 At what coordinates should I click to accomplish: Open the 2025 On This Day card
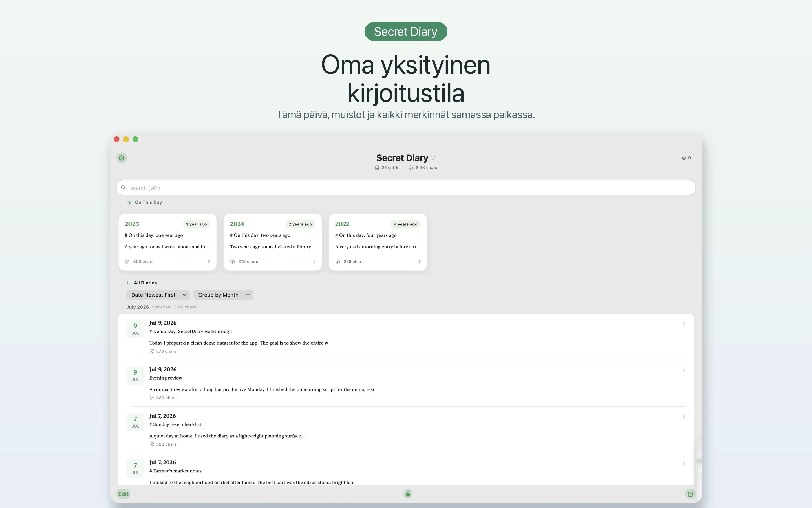[x=167, y=242]
